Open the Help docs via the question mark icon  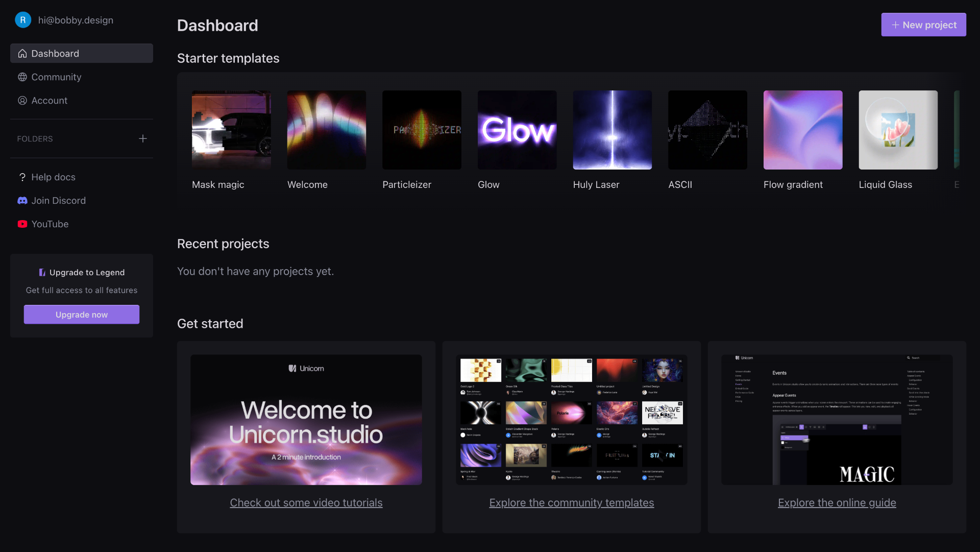(x=22, y=177)
